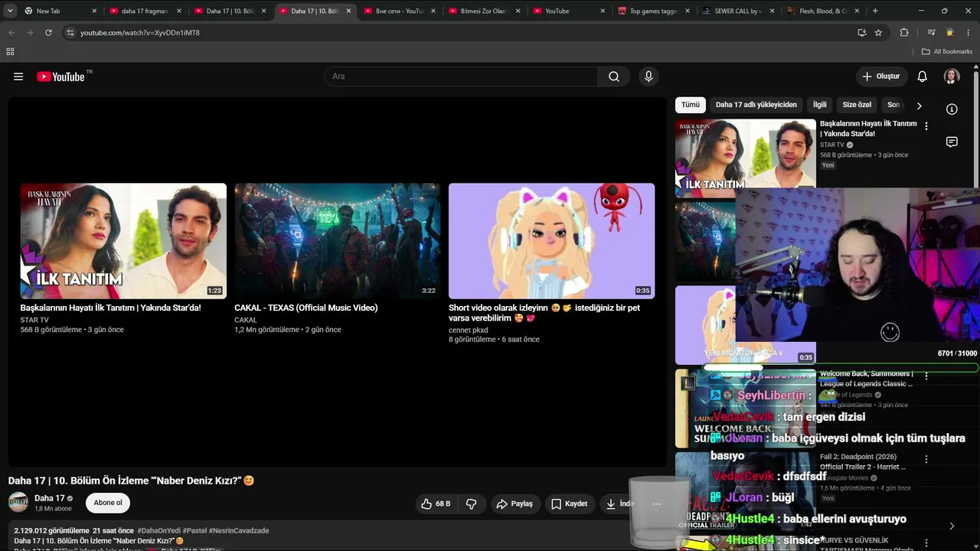Play the end-screen Short video olarak izleyinn thumbnail
The width and height of the screenshot is (980, 551).
click(x=551, y=240)
